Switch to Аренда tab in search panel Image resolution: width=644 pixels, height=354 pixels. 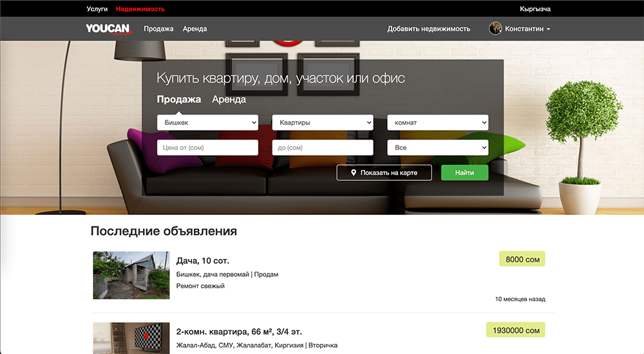pos(229,99)
